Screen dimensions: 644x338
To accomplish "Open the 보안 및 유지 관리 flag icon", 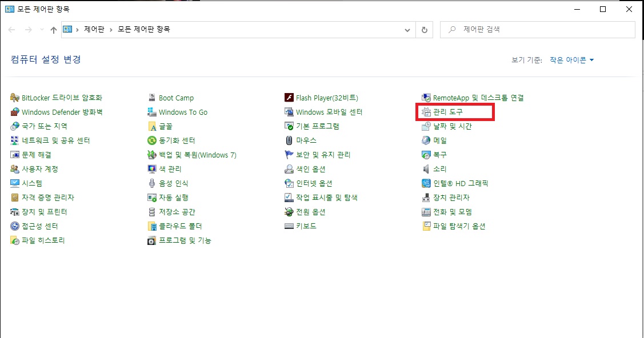I will [289, 155].
